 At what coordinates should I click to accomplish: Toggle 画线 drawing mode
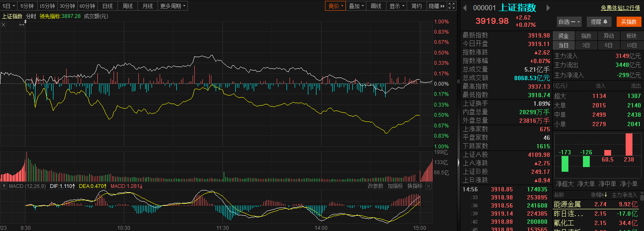click(x=376, y=6)
